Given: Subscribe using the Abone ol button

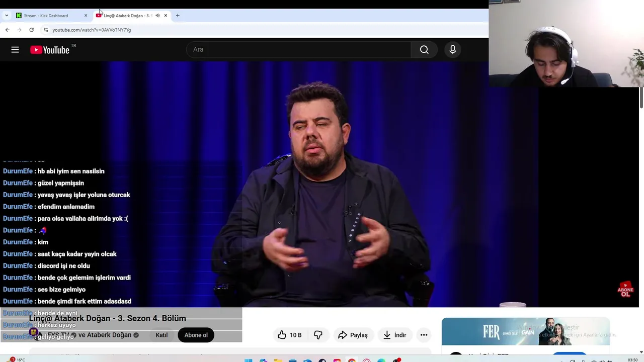Looking at the screenshot, I should pyautogui.click(x=196, y=335).
